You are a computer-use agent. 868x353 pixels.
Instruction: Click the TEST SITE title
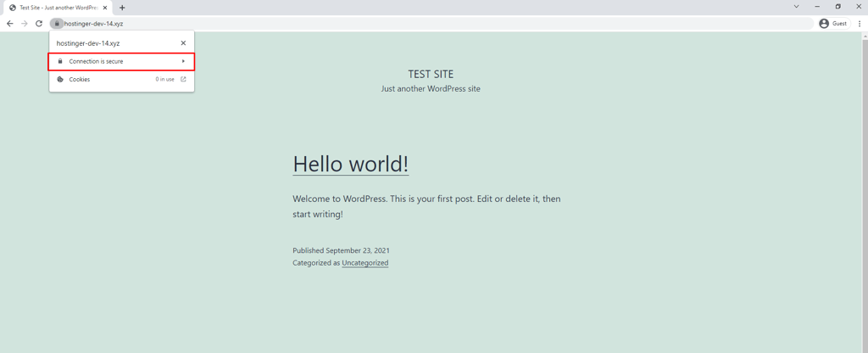tap(431, 75)
